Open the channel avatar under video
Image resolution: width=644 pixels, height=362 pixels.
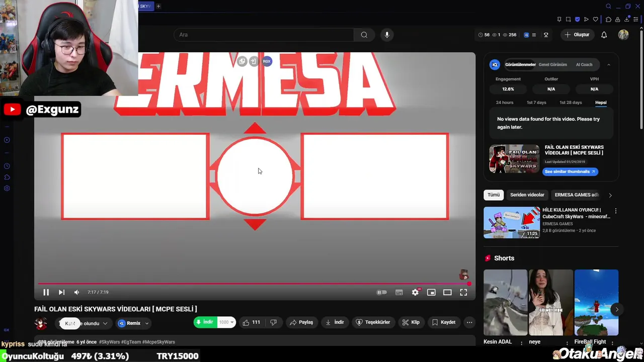pos(40,323)
